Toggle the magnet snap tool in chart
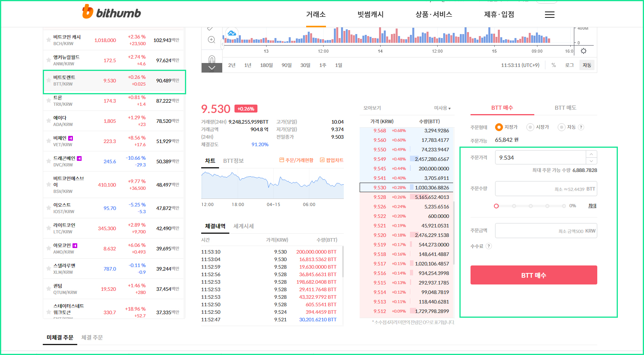644x355 pixels. tap(212, 59)
